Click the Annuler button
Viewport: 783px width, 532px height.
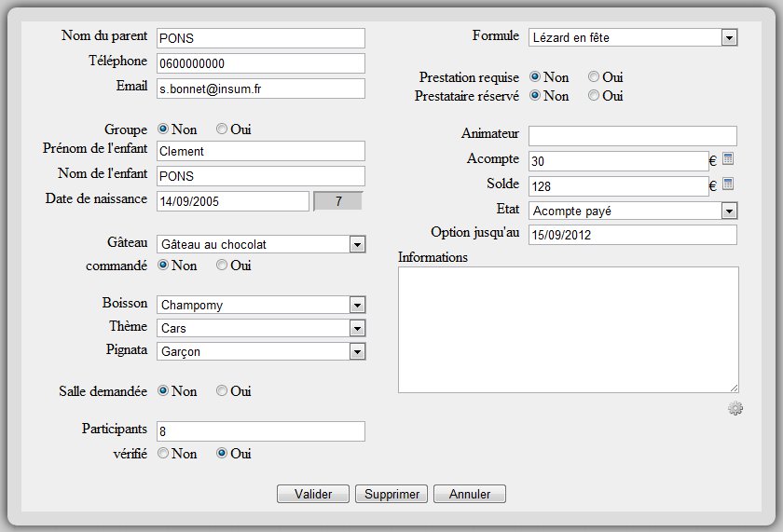[x=470, y=494]
